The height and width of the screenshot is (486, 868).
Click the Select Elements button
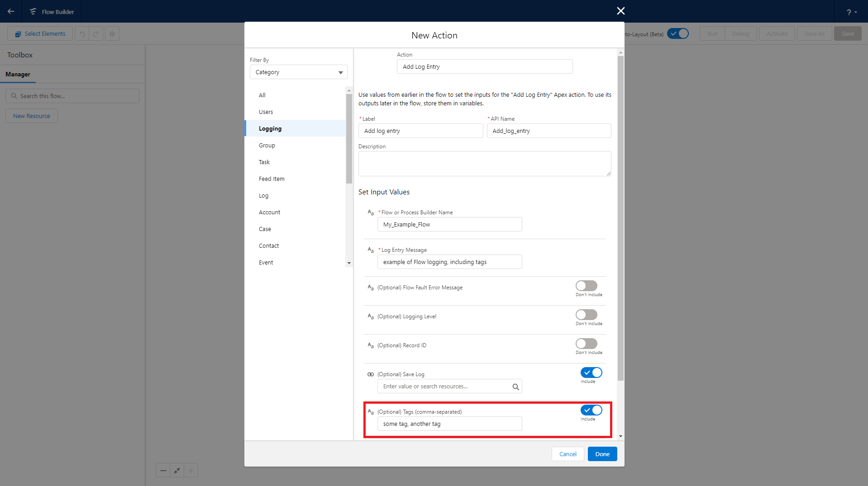point(40,33)
